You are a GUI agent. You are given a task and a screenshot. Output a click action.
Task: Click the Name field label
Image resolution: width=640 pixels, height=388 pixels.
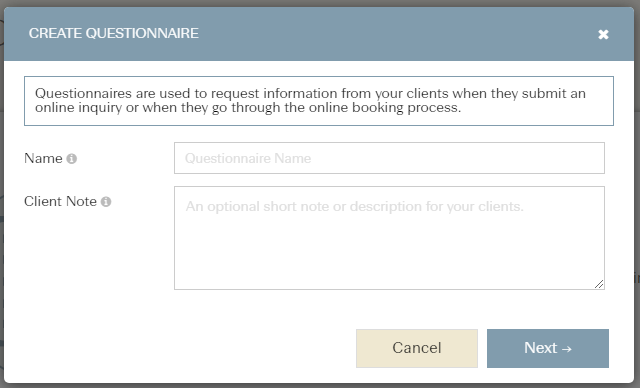[43, 158]
